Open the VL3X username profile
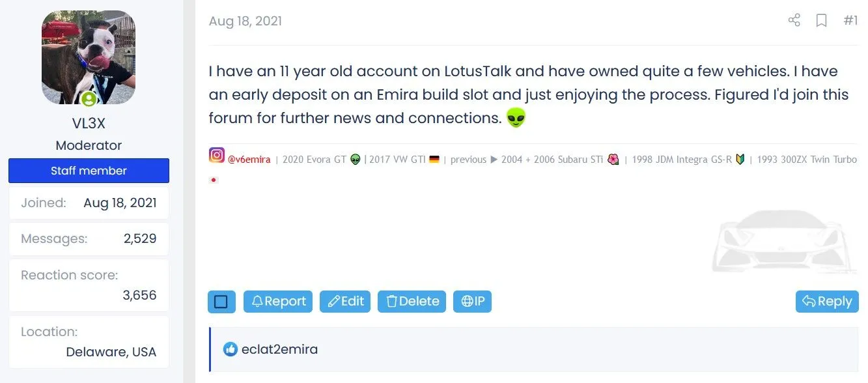 pyautogui.click(x=89, y=123)
